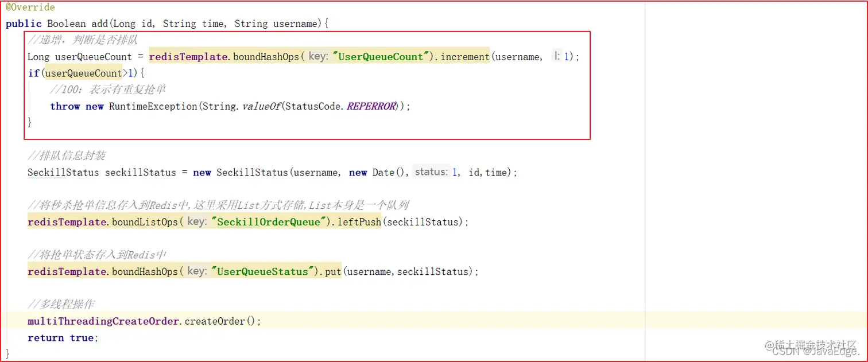868x362 pixels.
Task: Click the "return true;" statement
Action: click(63, 338)
